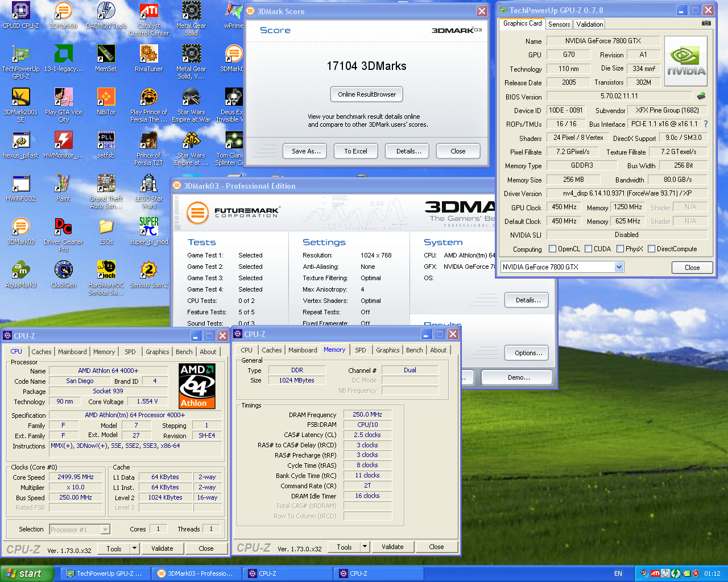Toggle CUDA checkbox in GPU-Z
This screenshot has height=582, width=728.
pyautogui.click(x=588, y=249)
